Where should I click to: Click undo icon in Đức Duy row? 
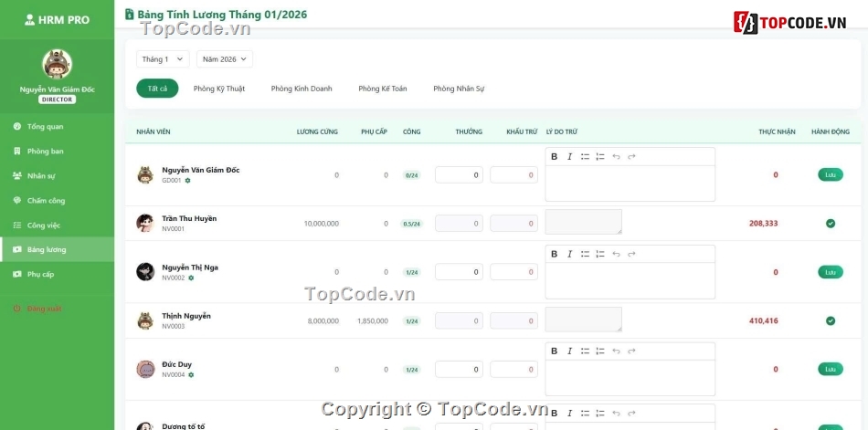point(616,351)
